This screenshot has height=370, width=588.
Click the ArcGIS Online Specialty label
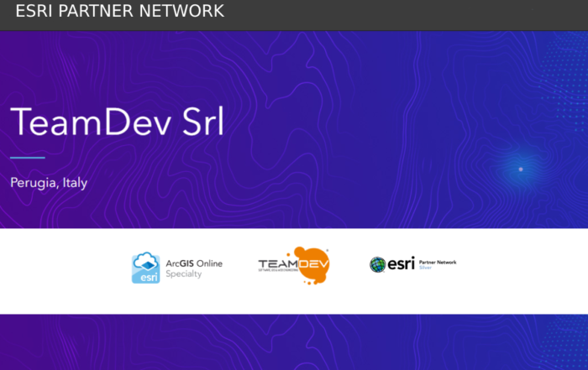(x=194, y=268)
